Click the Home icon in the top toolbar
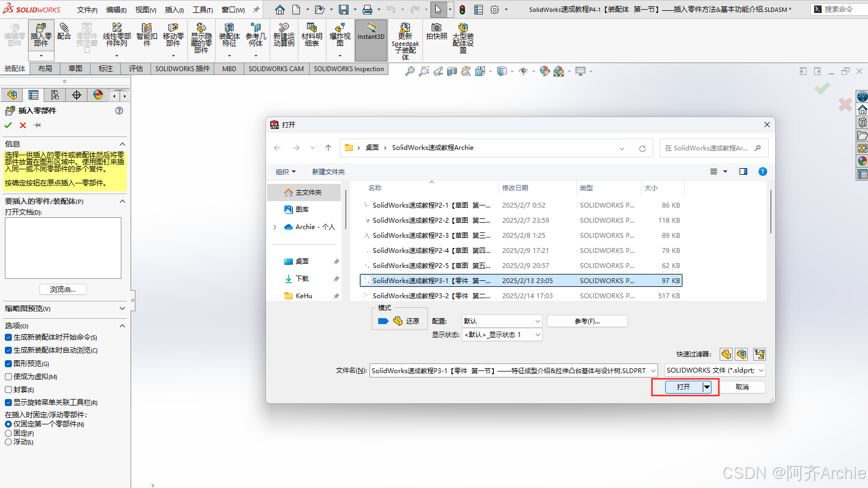This screenshot has height=488, width=868. tap(279, 10)
